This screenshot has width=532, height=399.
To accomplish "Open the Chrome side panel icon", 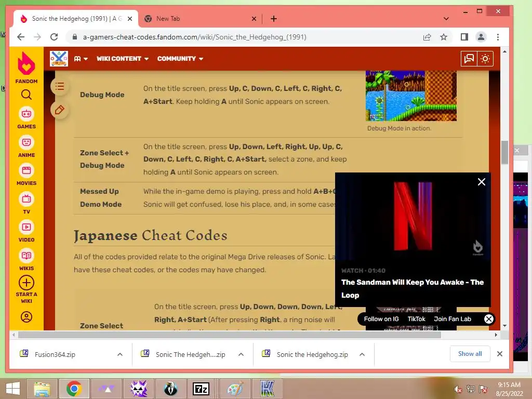I will click(x=464, y=37).
